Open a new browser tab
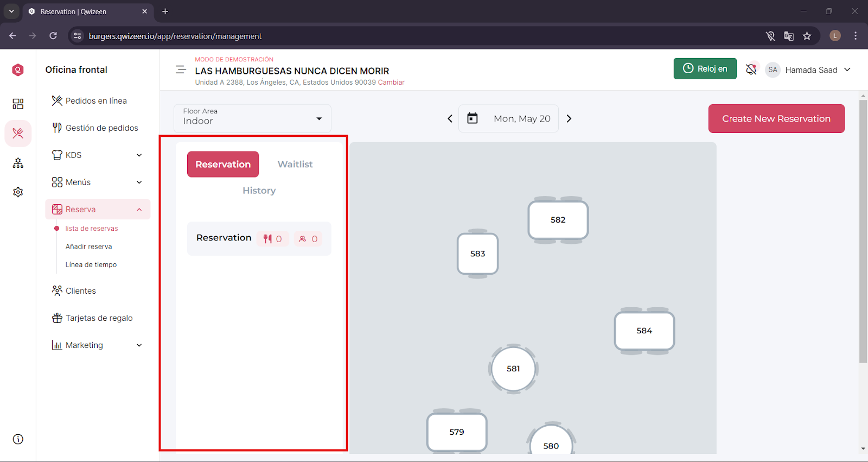This screenshot has width=868, height=462. click(x=165, y=11)
